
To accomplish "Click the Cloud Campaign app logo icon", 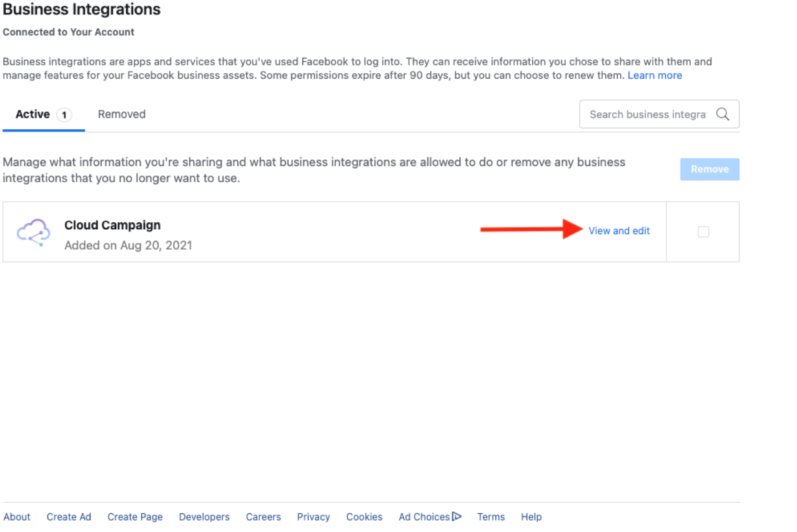I will click(33, 232).
